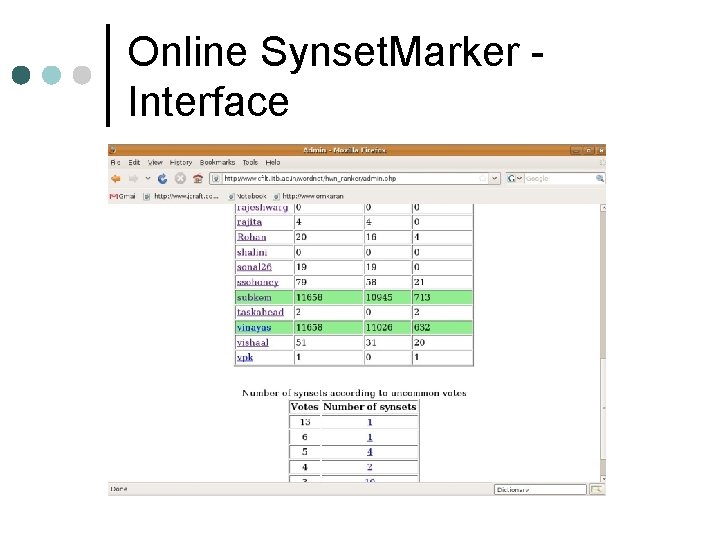
Task: Open the Gmail bookmark
Action: coord(123,196)
